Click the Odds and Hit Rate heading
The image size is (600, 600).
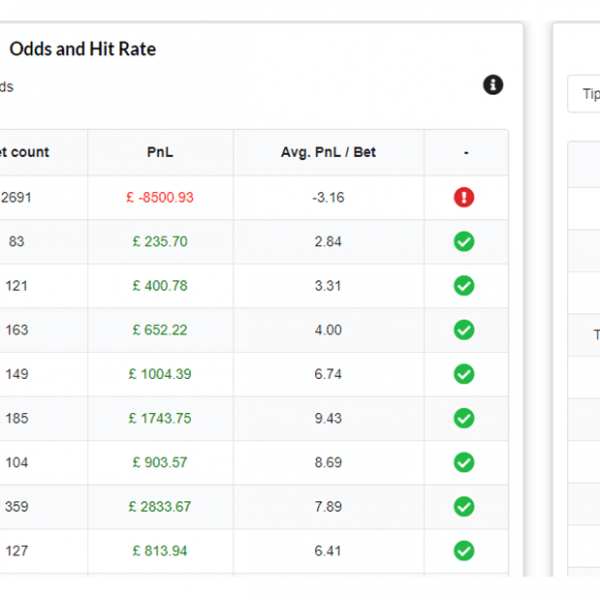83,49
